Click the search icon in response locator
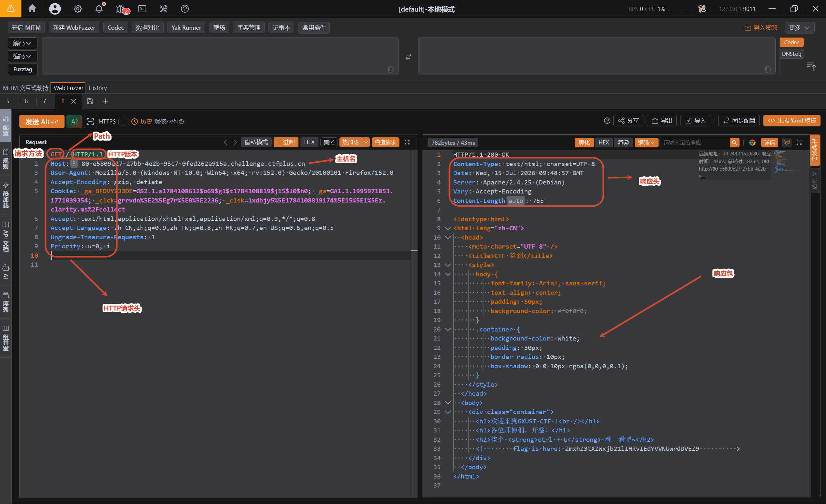The width and height of the screenshot is (826, 504). 734,143
